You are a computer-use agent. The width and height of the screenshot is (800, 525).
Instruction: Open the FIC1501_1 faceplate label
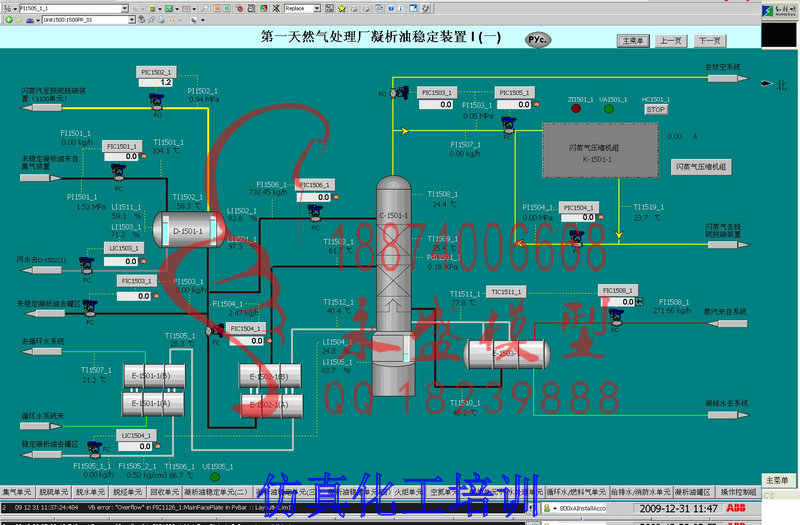pos(122,146)
